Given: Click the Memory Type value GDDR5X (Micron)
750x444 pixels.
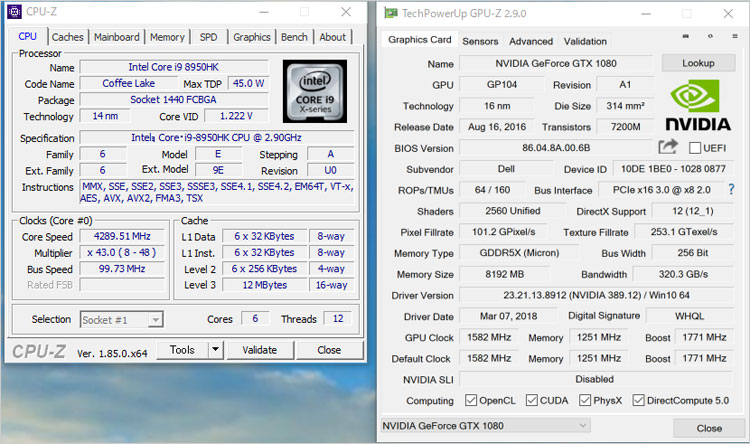Looking at the screenshot, I should click(x=519, y=253).
